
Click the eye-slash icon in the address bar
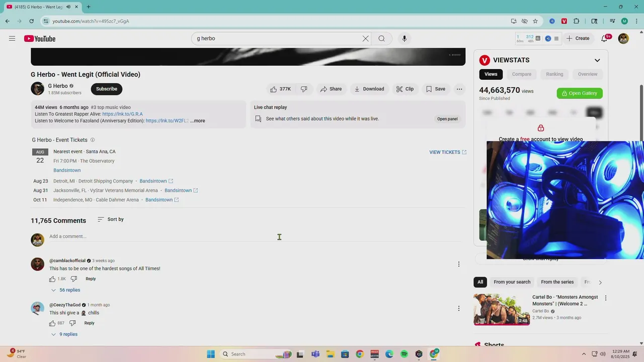tap(524, 21)
